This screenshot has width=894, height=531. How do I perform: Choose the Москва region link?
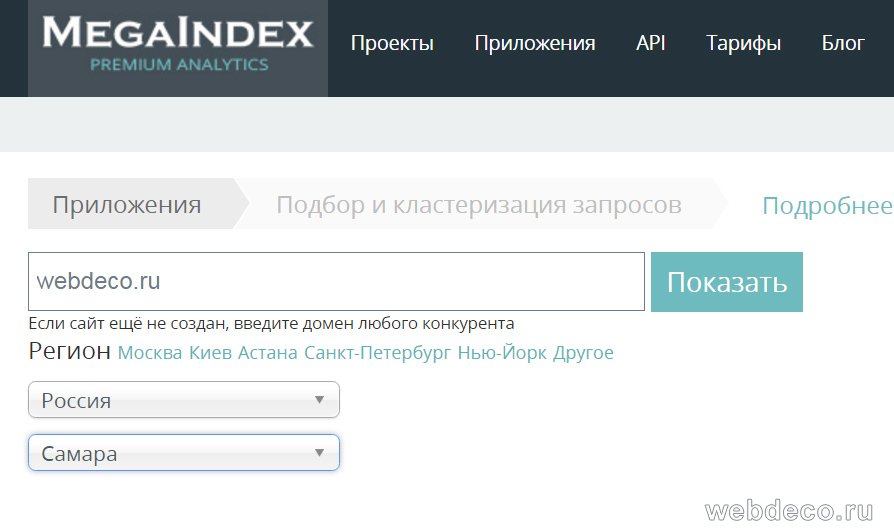coord(150,353)
